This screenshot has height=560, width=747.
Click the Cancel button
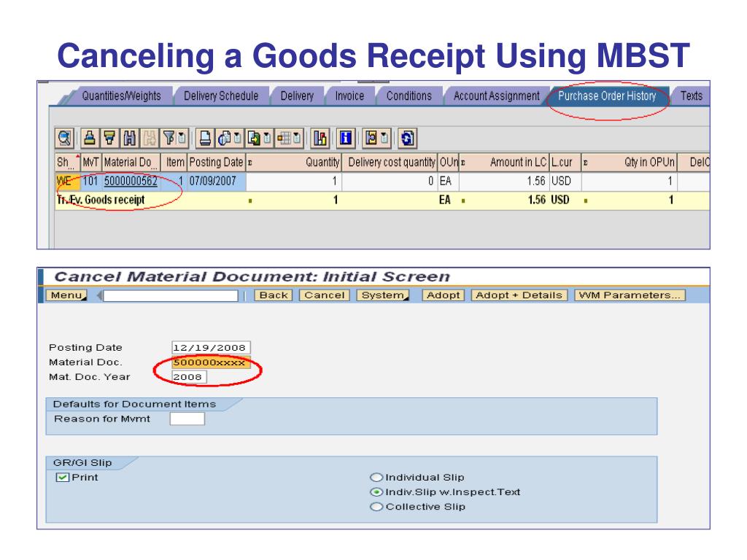325,295
